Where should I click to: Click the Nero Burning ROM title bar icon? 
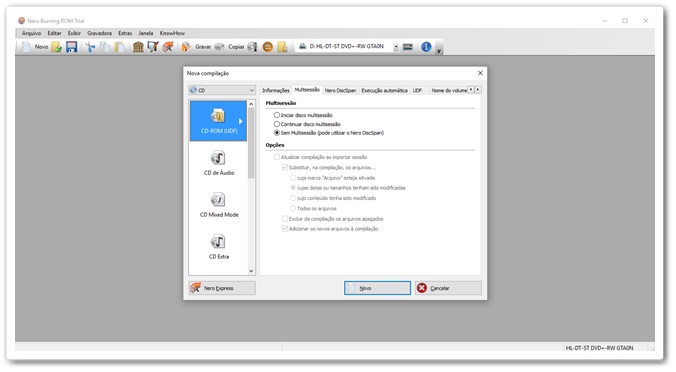(x=22, y=21)
